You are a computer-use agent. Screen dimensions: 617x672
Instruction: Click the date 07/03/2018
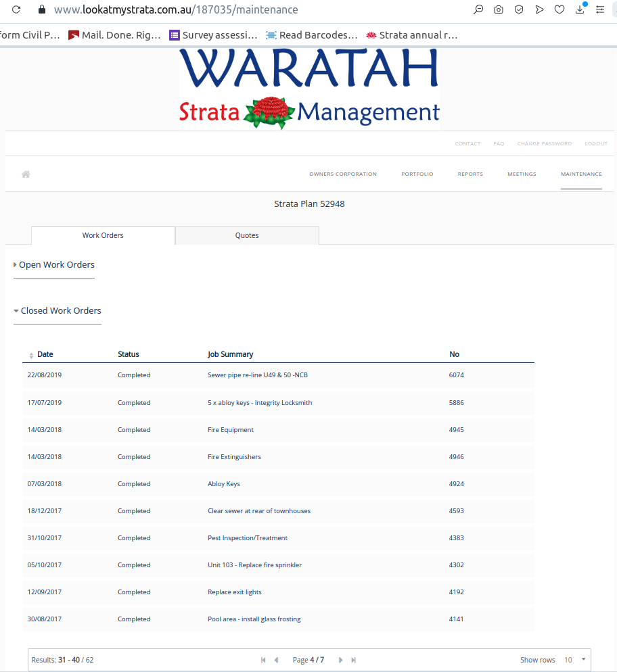pos(45,484)
